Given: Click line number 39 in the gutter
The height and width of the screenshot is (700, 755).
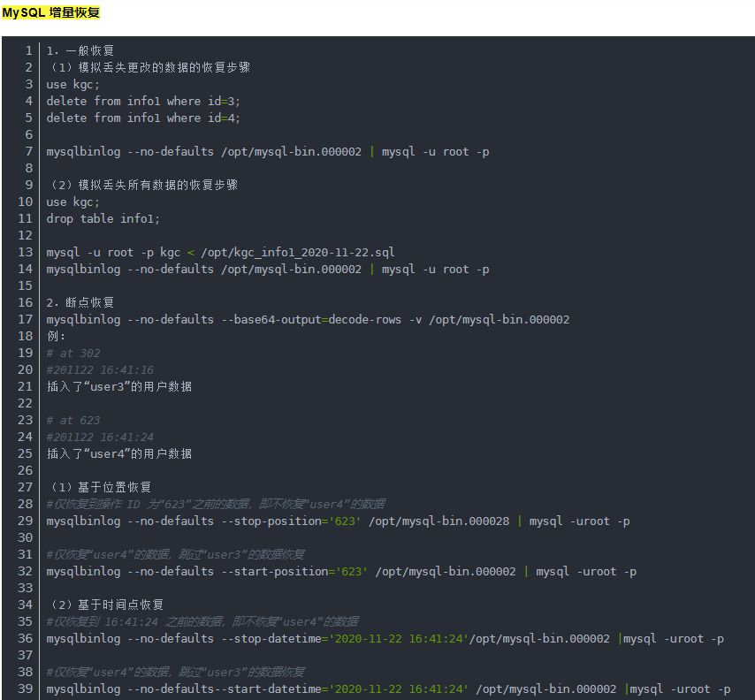Looking at the screenshot, I should tap(25, 689).
